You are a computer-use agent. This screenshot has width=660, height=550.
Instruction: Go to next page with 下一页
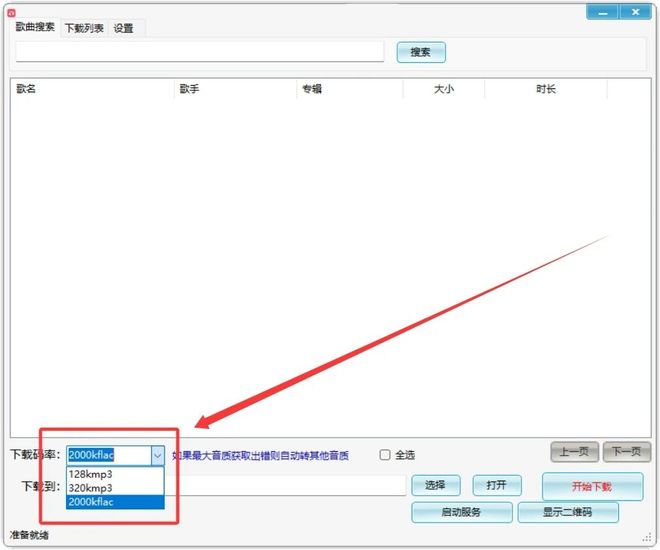[626, 452]
